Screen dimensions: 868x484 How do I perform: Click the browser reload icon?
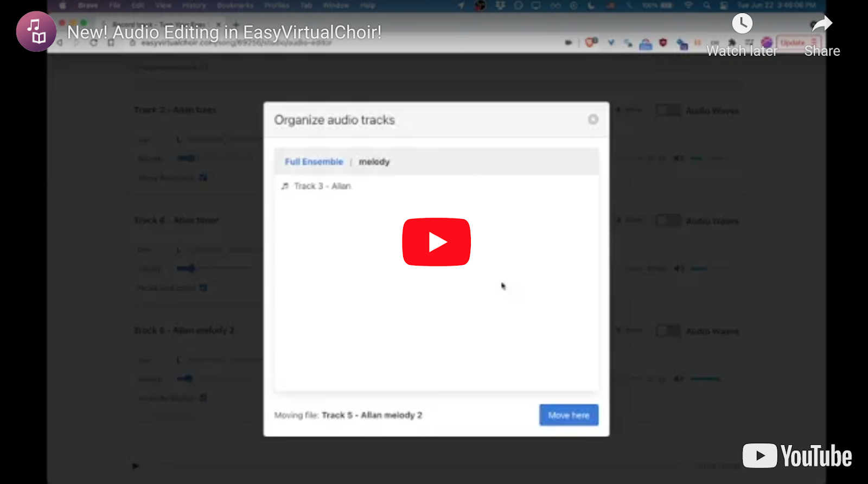(94, 42)
